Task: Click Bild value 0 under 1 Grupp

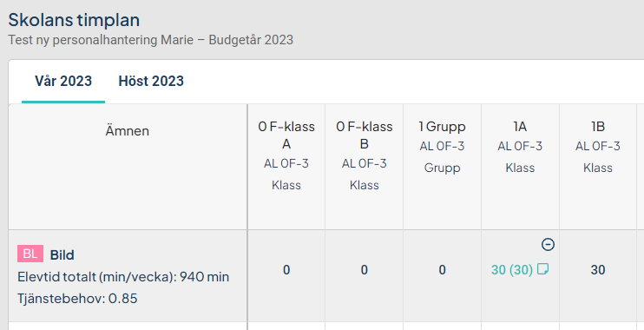Action: click(x=442, y=270)
